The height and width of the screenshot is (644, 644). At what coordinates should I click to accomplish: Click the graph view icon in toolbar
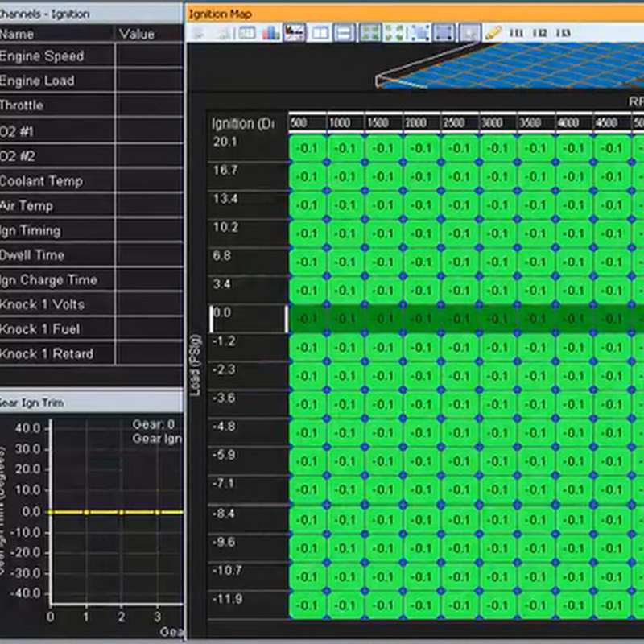pyautogui.click(x=294, y=33)
